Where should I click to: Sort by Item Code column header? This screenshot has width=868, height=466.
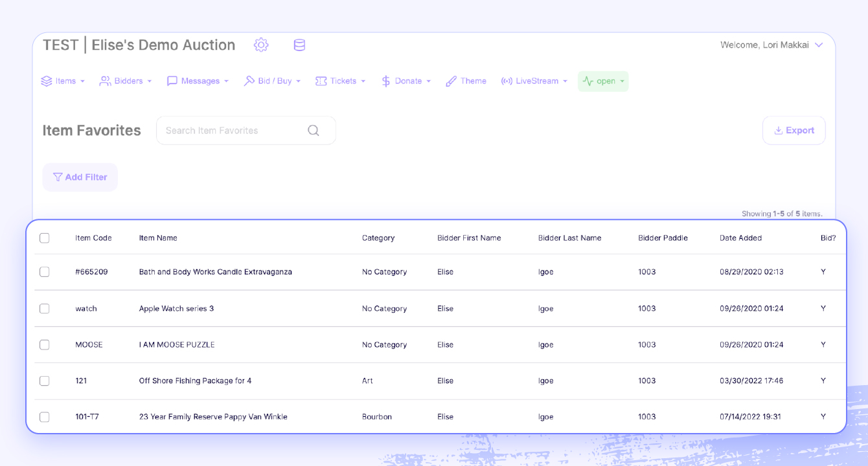click(93, 238)
